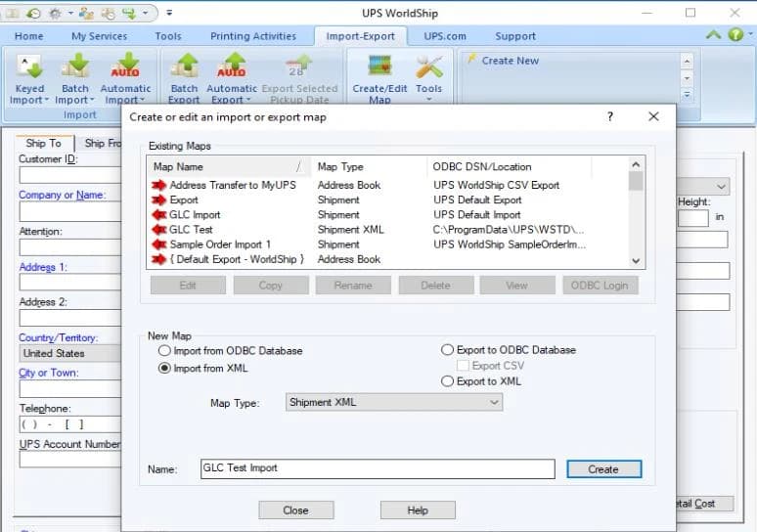Open the My Services ribbon tab
Image resolution: width=757 pixels, height=532 pixels.
(x=99, y=36)
